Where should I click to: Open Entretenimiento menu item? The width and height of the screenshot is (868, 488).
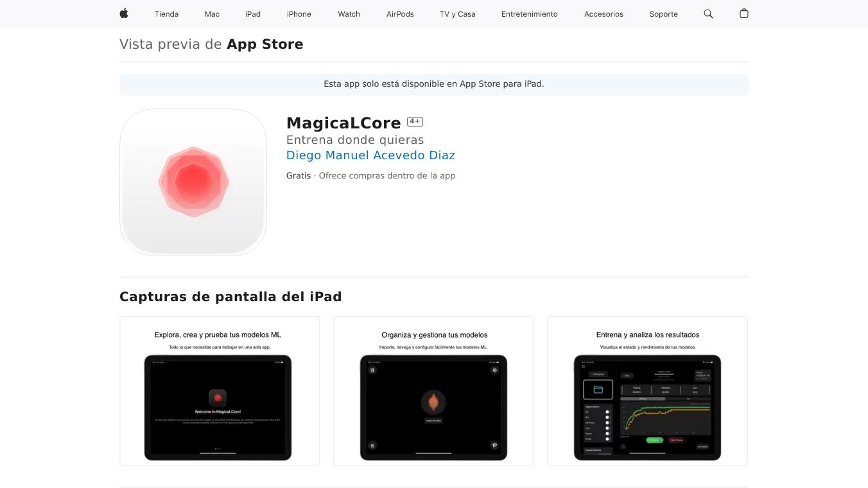coord(530,14)
